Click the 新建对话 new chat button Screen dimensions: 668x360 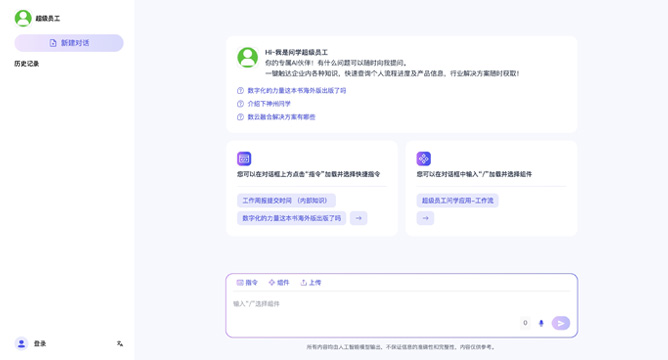click(x=69, y=43)
